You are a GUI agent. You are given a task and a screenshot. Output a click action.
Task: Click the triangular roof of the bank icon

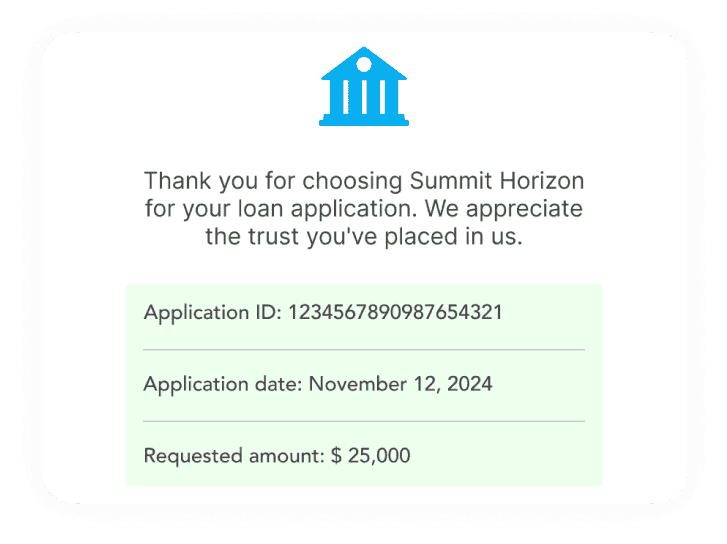(364, 63)
